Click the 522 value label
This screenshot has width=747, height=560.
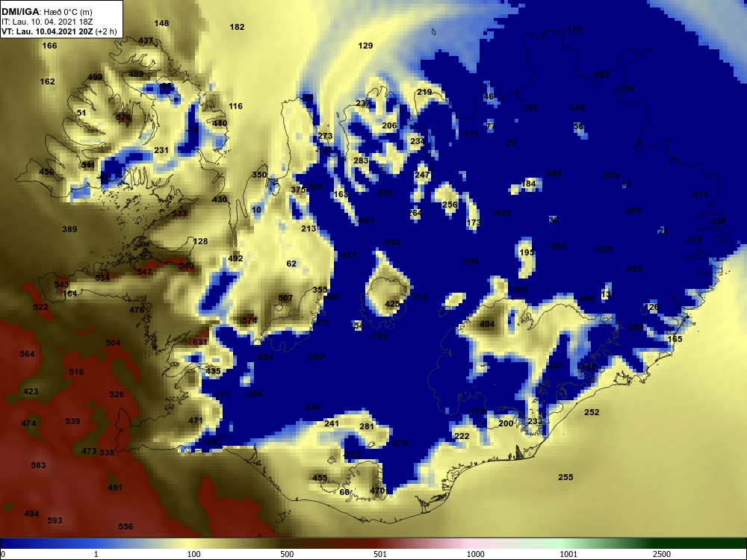[x=40, y=307]
